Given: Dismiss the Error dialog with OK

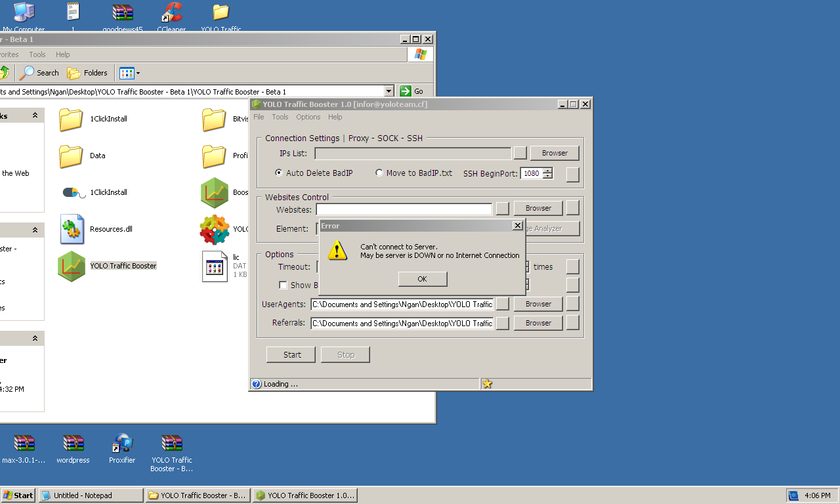Looking at the screenshot, I should 423,279.
